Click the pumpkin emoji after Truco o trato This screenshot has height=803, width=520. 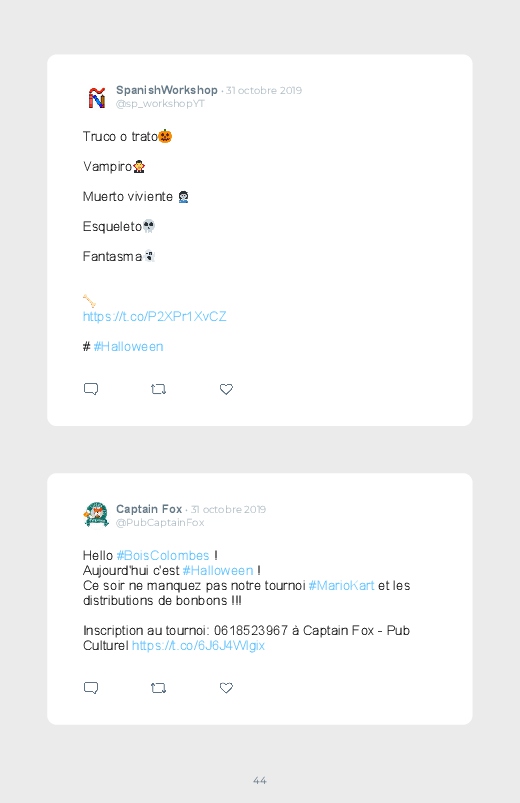165,136
